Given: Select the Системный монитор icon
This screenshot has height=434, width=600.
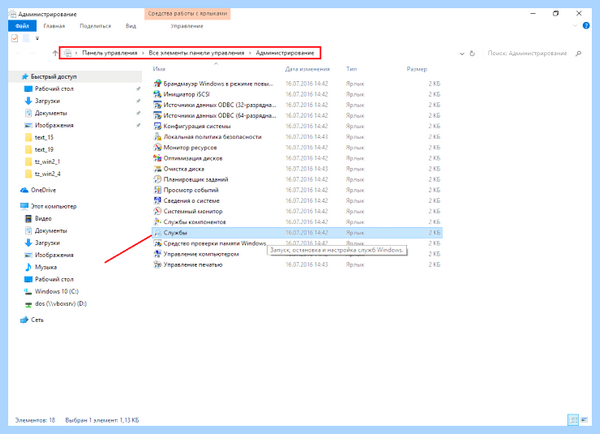Looking at the screenshot, I should pos(157,211).
